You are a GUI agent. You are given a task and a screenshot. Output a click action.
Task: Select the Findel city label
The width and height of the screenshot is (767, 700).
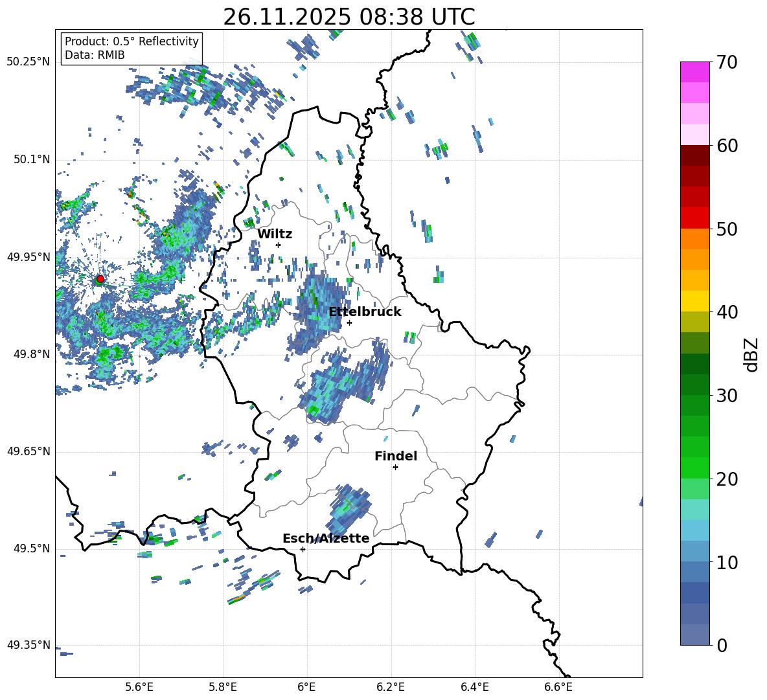pyautogui.click(x=396, y=457)
